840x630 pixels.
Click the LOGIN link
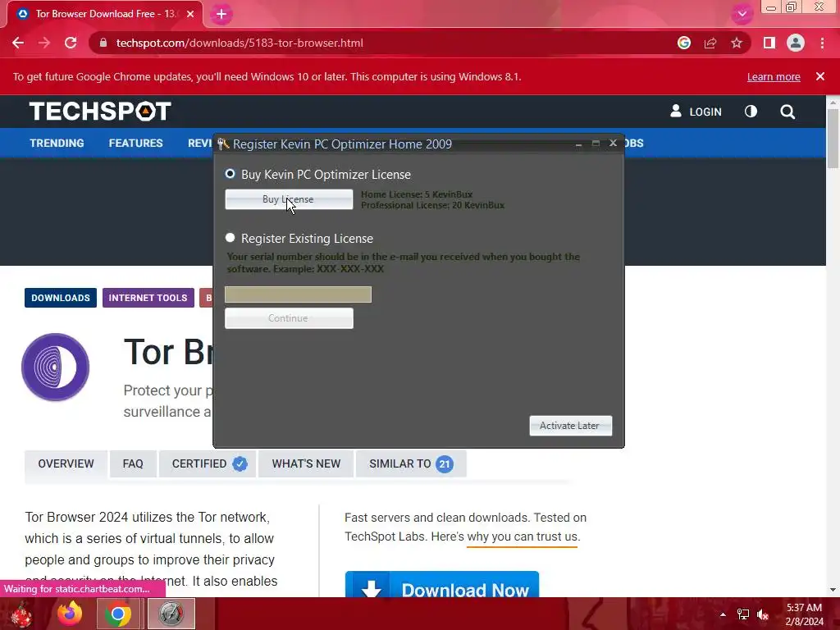(696, 112)
